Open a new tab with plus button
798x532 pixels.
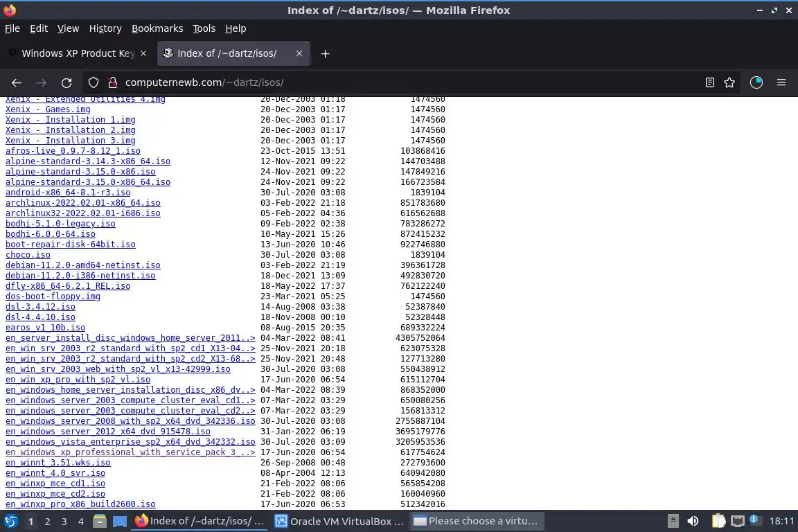point(325,53)
